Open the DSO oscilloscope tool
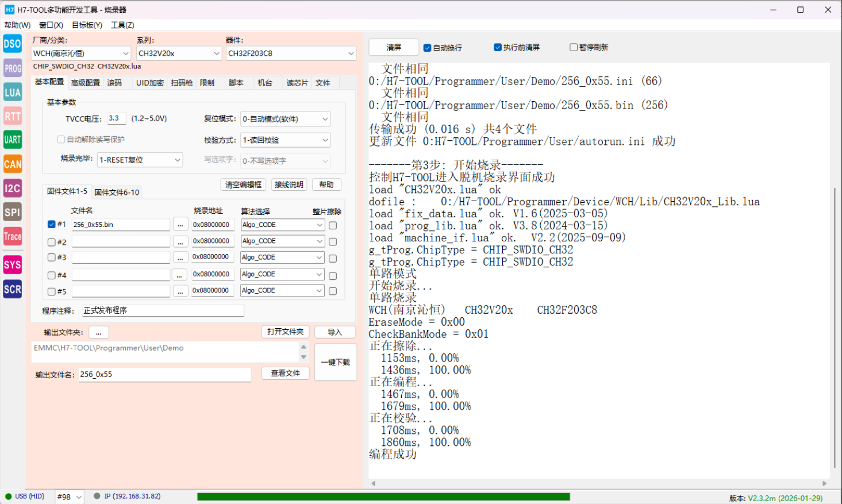The height and width of the screenshot is (504, 842). coord(12,44)
